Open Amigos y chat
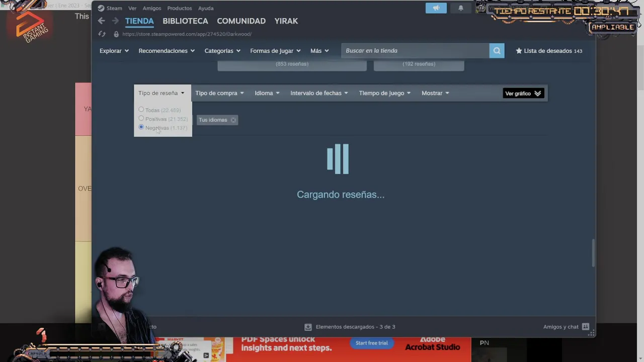Image resolution: width=644 pixels, height=362 pixels. (566, 327)
